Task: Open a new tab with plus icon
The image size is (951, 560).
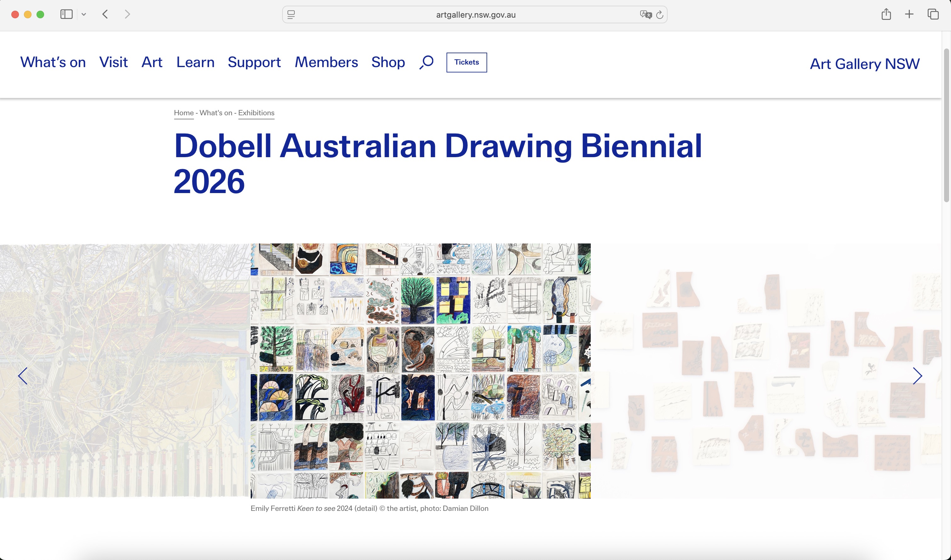Action: click(x=909, y=14)
